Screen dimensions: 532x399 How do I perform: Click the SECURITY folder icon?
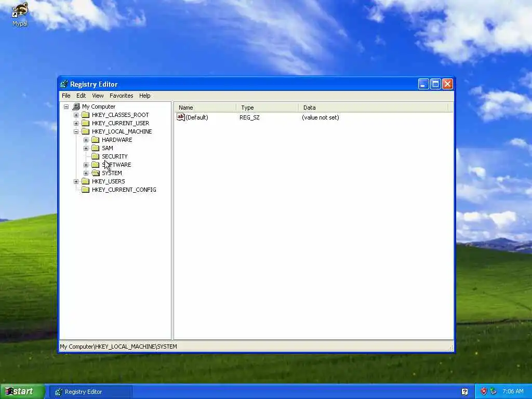[x=96, y=156]
